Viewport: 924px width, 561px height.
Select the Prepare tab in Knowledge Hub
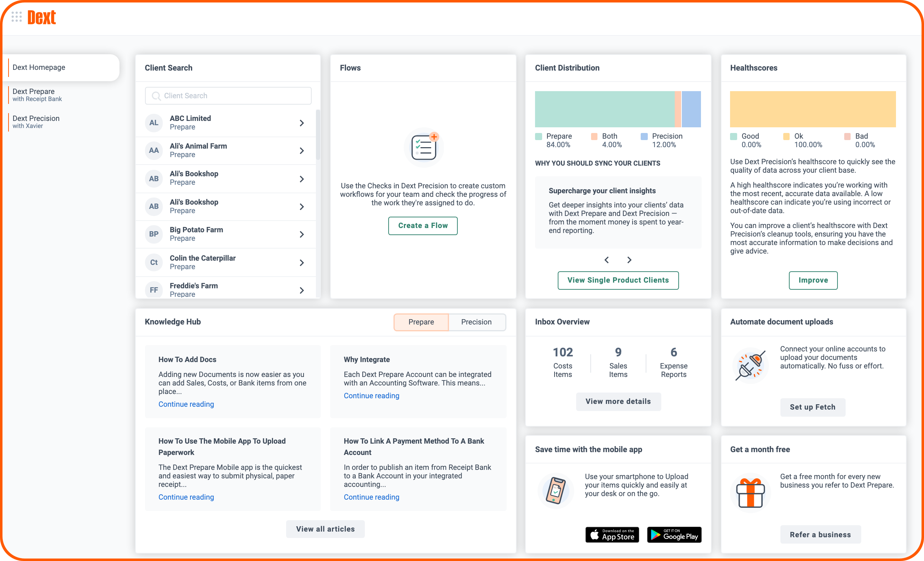click(x=421, y=322)
